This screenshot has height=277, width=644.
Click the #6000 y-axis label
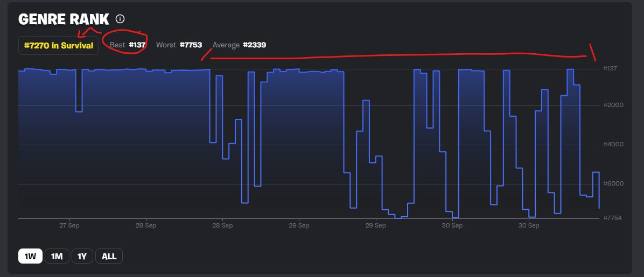613,183
